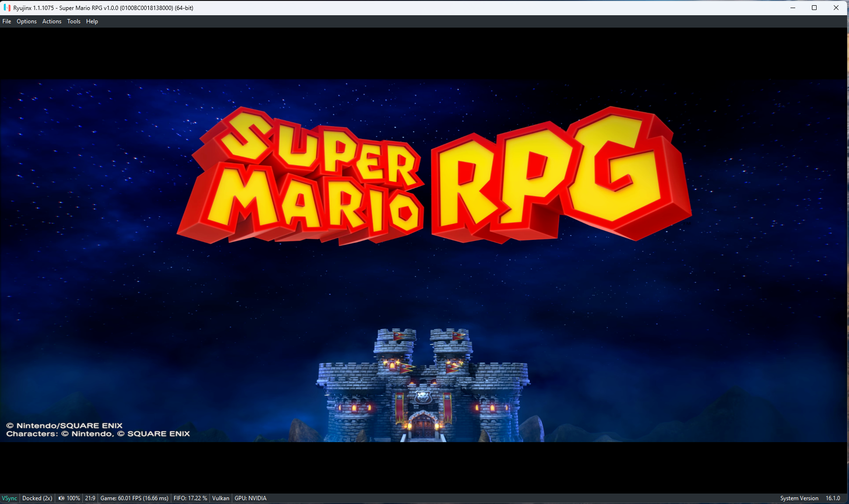This screenshot has width=849, height=504.
Task: Click the 100% volume value
Action: tap(73, 498)
